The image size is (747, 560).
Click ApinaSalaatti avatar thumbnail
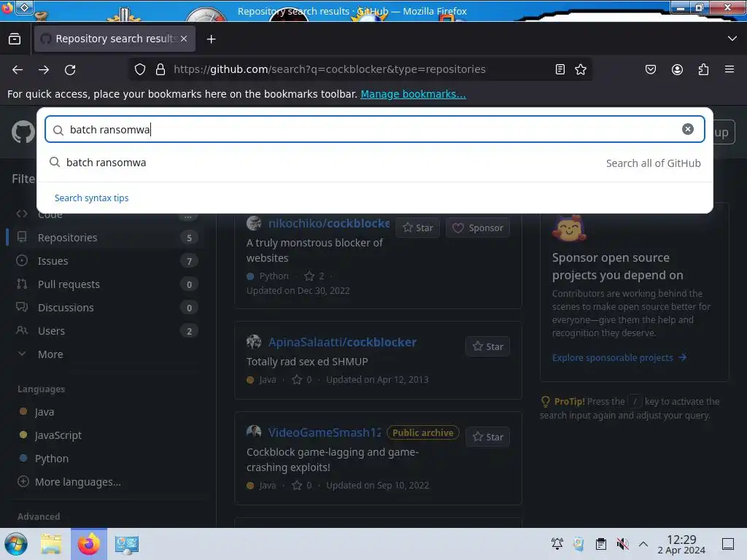pos(254,341)
